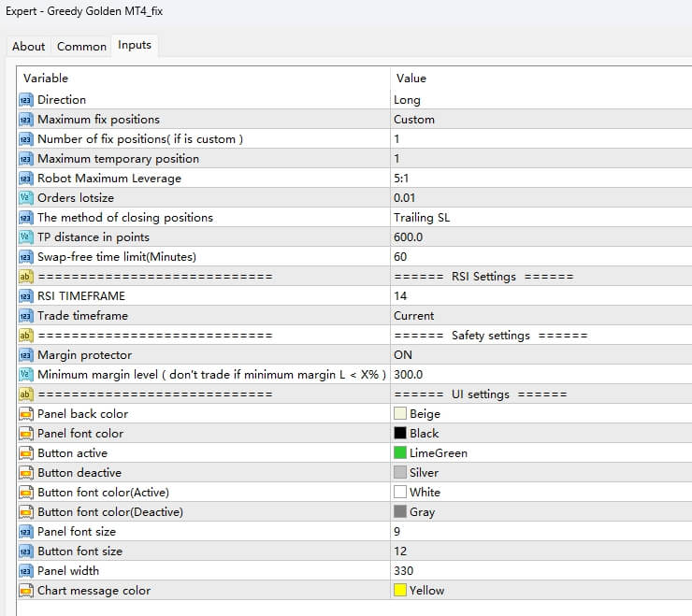Screen dimensions: 692x616
Task: Click the Direction row icon
Action: point(26,100)
